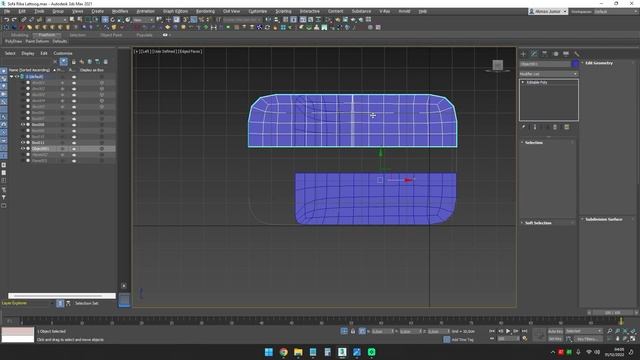Click the Redo arrow in main toolbar
This screenshot has width=640, height=360.
click(14, 19)
